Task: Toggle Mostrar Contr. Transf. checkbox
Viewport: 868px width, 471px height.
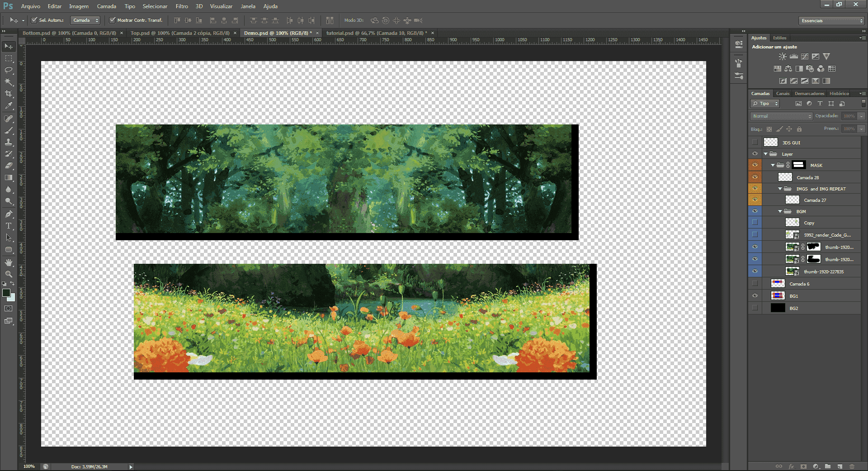Action: 113,20
